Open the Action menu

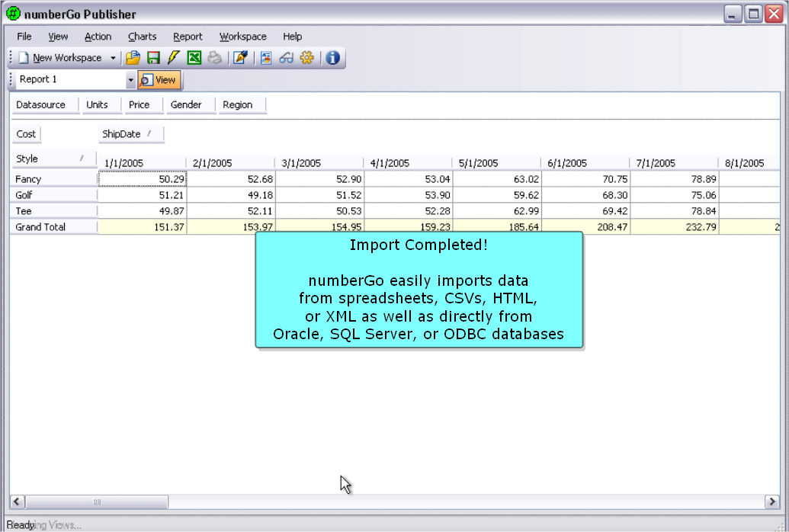[x=98, y=37]
